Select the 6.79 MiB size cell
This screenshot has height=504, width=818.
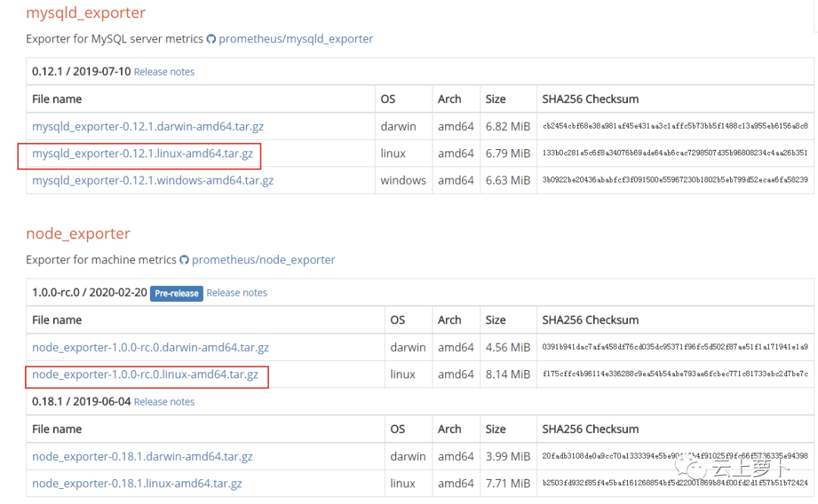507,154
